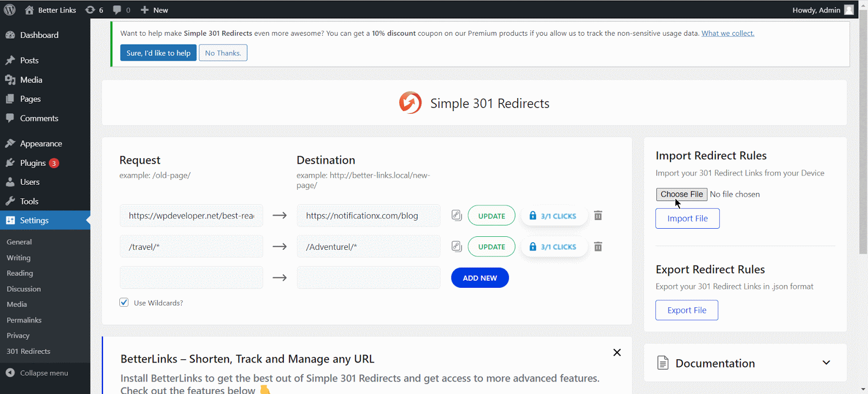Image resolution: width=868 pixels, height=394 pixels.
Task: Click the Import File button
Action: (687, 218)
